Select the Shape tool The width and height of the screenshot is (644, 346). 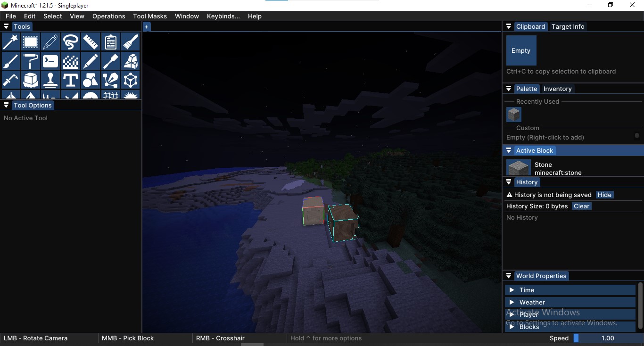click(91, 80)
